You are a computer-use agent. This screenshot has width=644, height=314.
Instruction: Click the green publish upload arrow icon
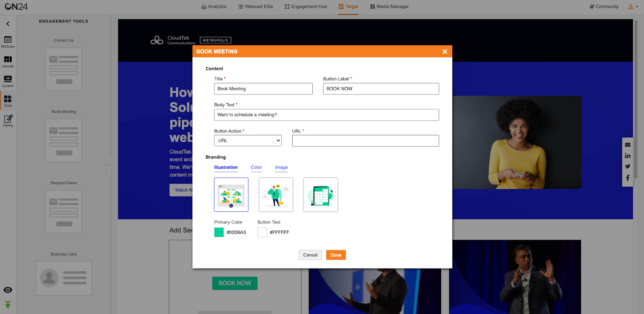(8, 305)
